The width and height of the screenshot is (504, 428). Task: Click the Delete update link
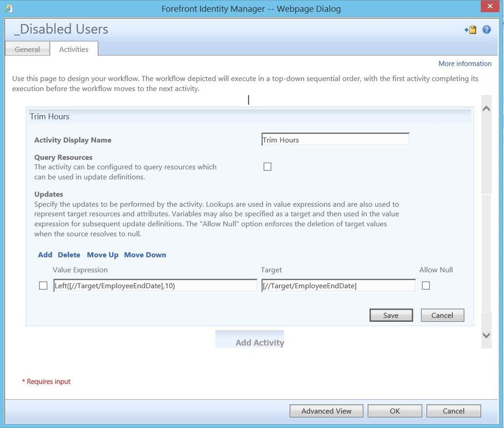click(x=69, y=255)
